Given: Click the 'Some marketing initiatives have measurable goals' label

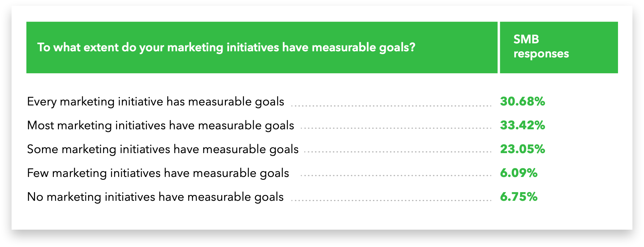Looking at the screenshot, I should click(163, 149).
